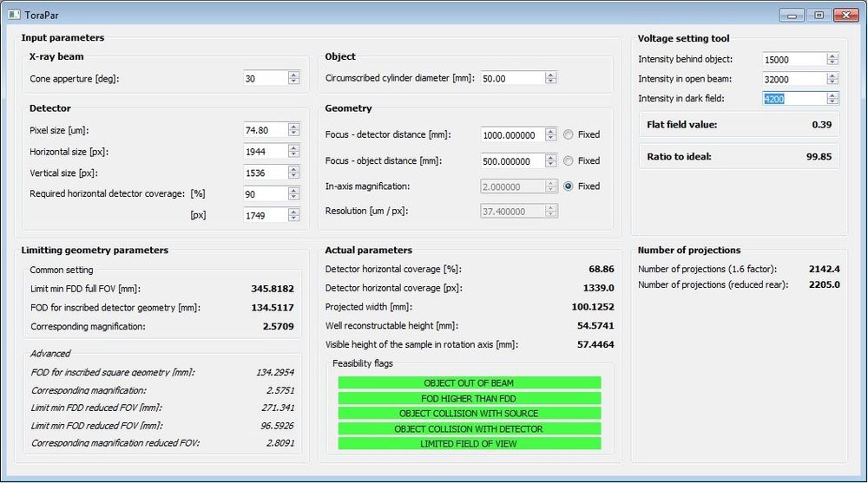This screenshot has width=868, height=483.
Task: Select Fixed for Focus - object distance
Action: point(569,160)
